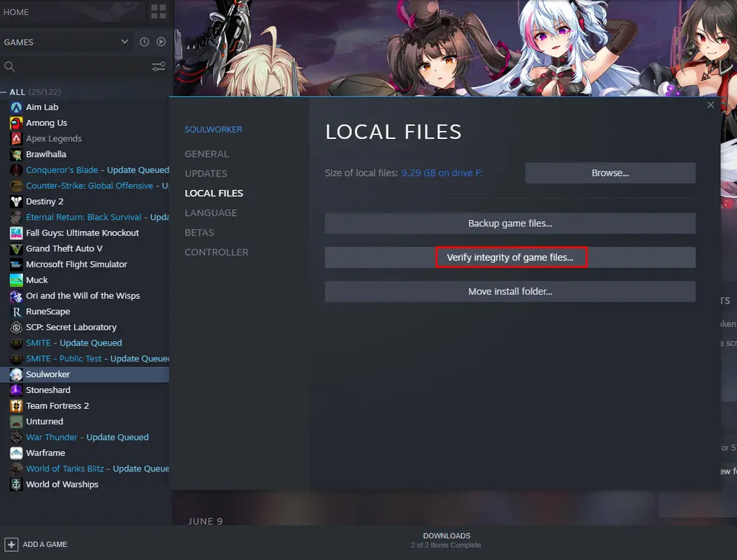Click the SOULWORKER title in properties sidebar
Screen dimensions: 737x560
coord(213,130)
